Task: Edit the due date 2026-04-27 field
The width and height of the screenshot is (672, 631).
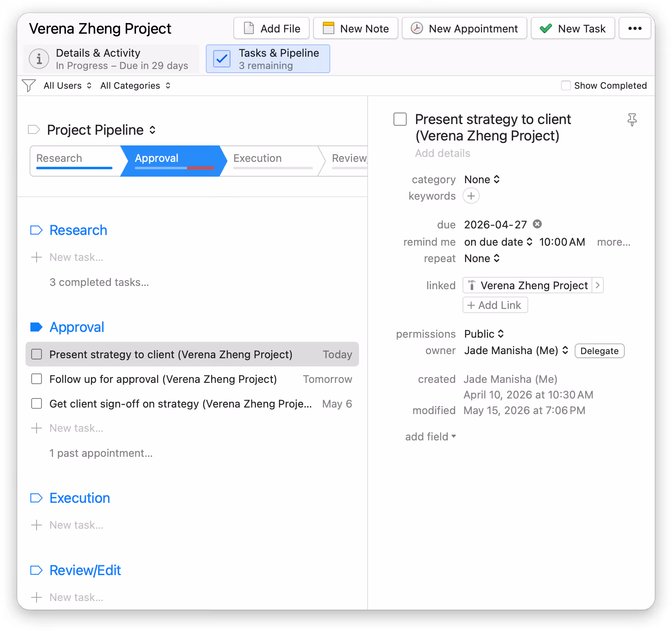Action: click(495, 225)
